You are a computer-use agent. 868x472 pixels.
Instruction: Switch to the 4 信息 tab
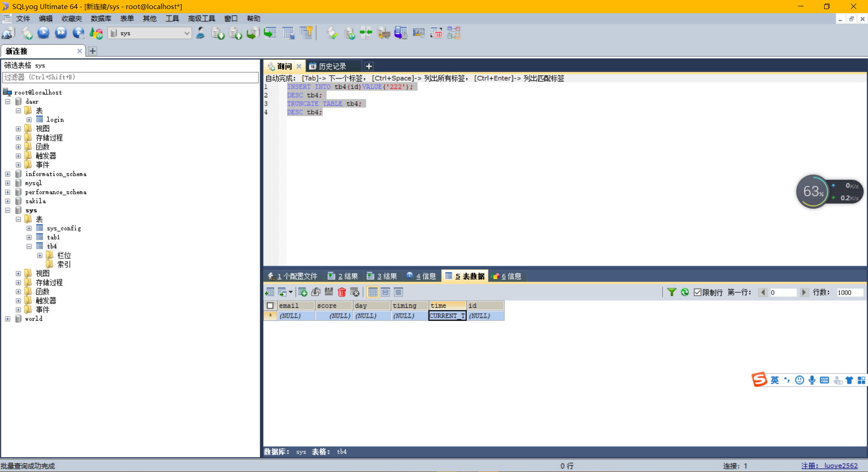click(421, 276)
